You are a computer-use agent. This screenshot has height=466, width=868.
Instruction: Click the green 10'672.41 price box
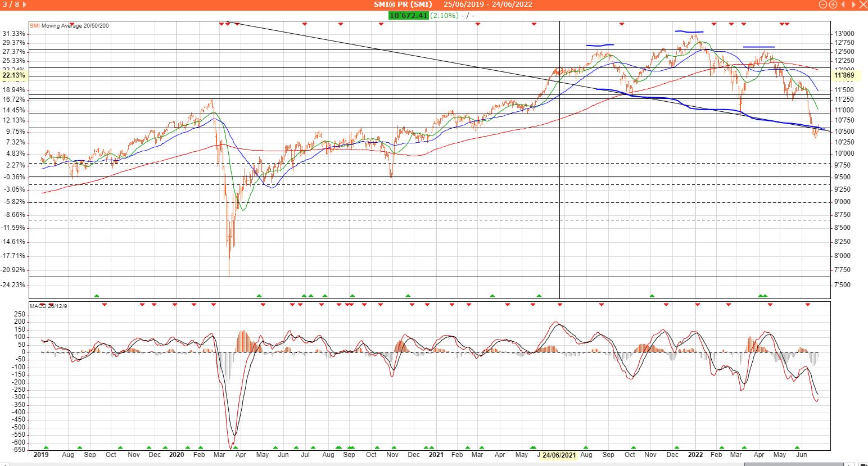pyautogui.click(x=409, y=16)
